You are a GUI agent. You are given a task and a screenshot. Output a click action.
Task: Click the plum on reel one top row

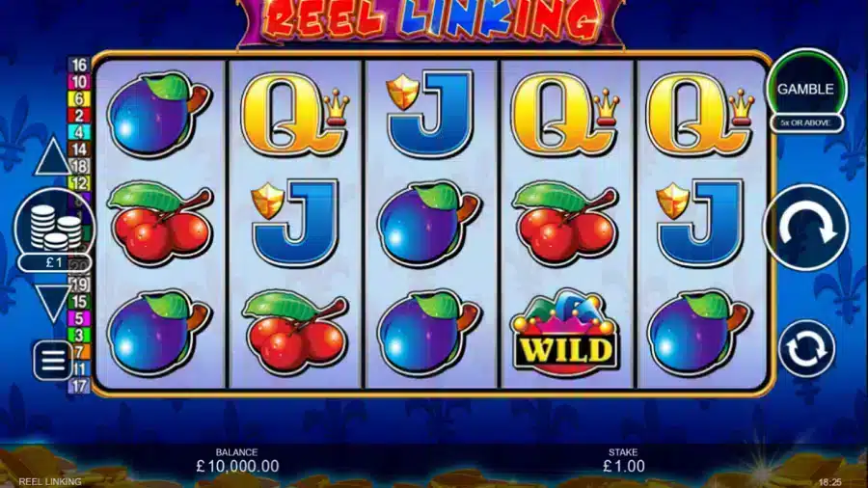point(158,115)
